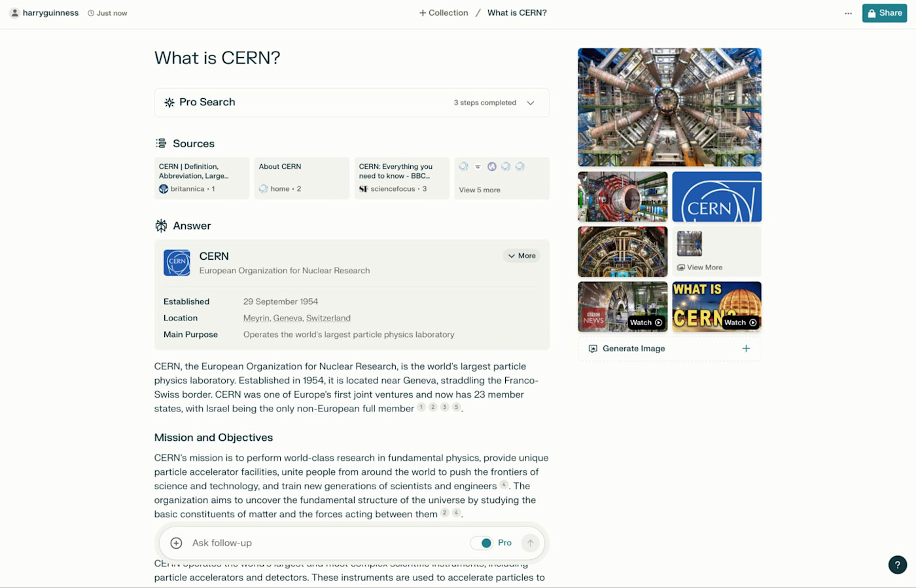Follow the Switzerland location link
The image size is (916, 588).
coord(328,318)
